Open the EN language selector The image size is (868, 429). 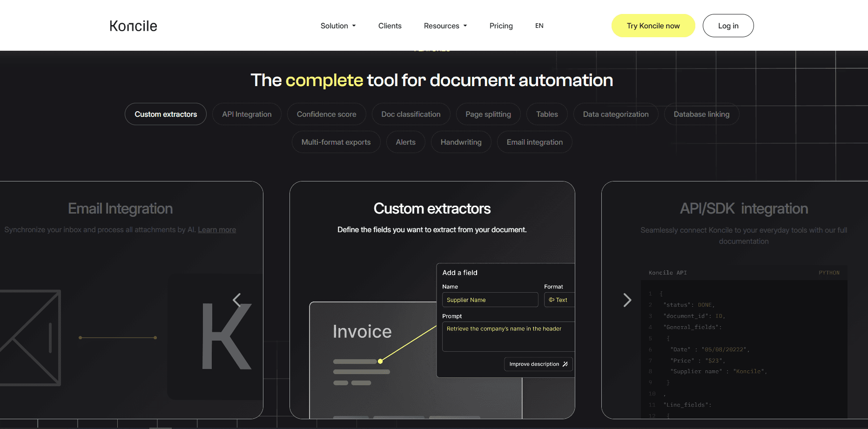539,26
